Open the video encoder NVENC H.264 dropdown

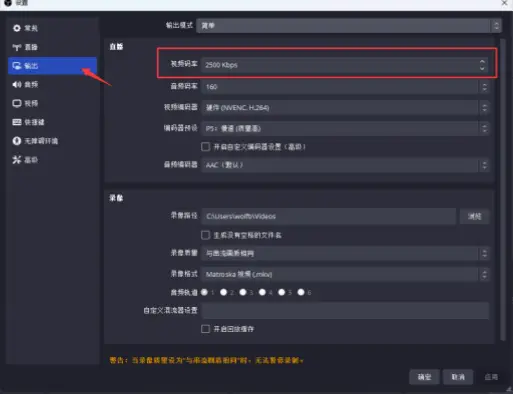[x=345, y=108]
